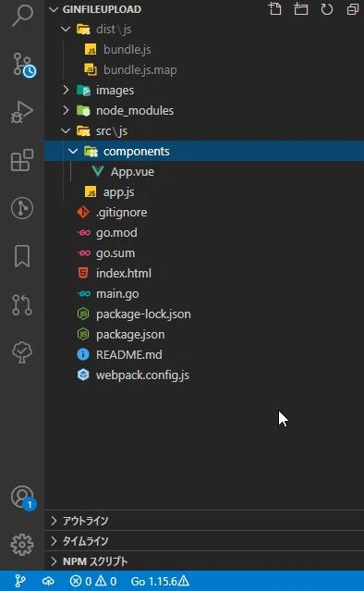Click the Vue icon beside App.vue
Viewport: 364px width, 591px height.
98,172
